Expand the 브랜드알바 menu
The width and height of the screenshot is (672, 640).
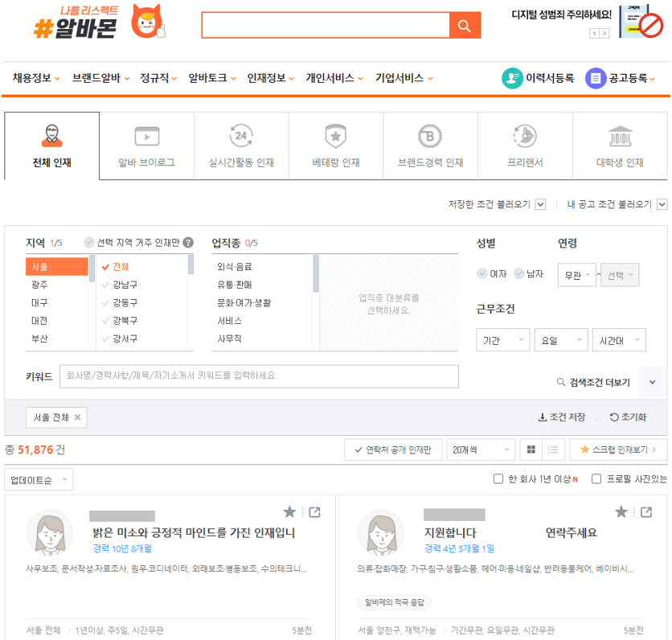[x=100, y=78]
